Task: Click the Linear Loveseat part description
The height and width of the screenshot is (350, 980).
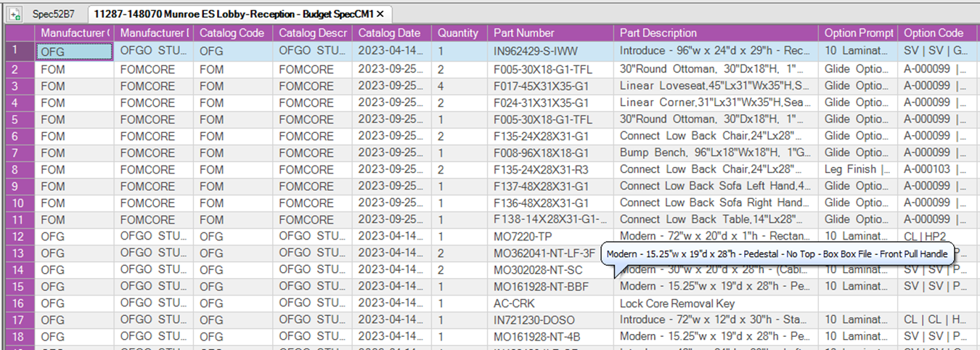Action: [x=716, y=86]
